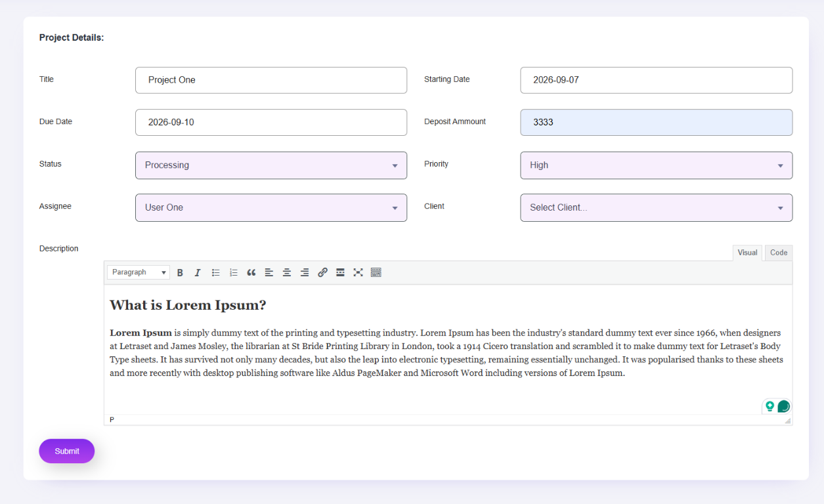Submit the project form

tap(67, 451)
